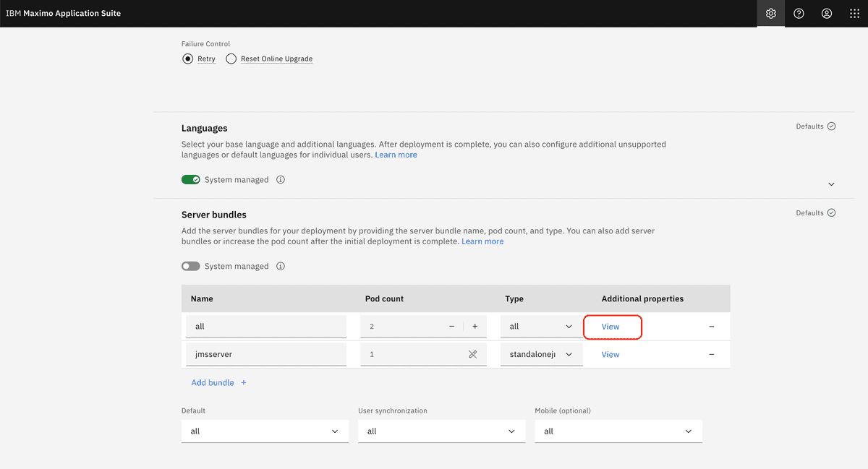Increase pod count for 'all' bundle

click(x=475, y=327)
